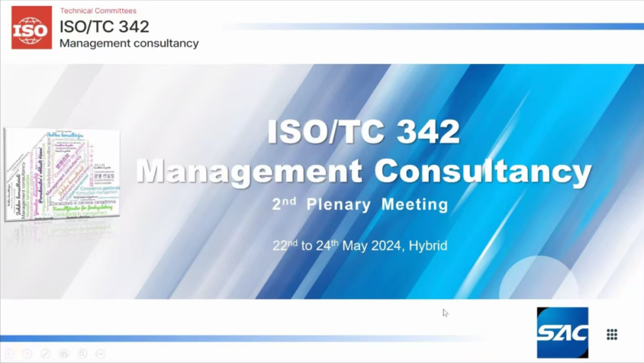Click the "2nd Plenary Meeting" subtitle

[360, 204]
